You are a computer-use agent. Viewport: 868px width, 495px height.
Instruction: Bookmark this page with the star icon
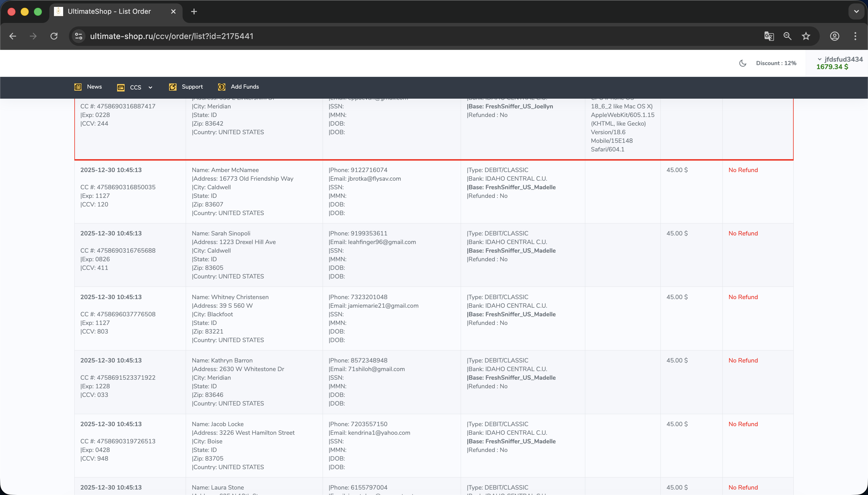pyautogui.click(x=806, y=36)
